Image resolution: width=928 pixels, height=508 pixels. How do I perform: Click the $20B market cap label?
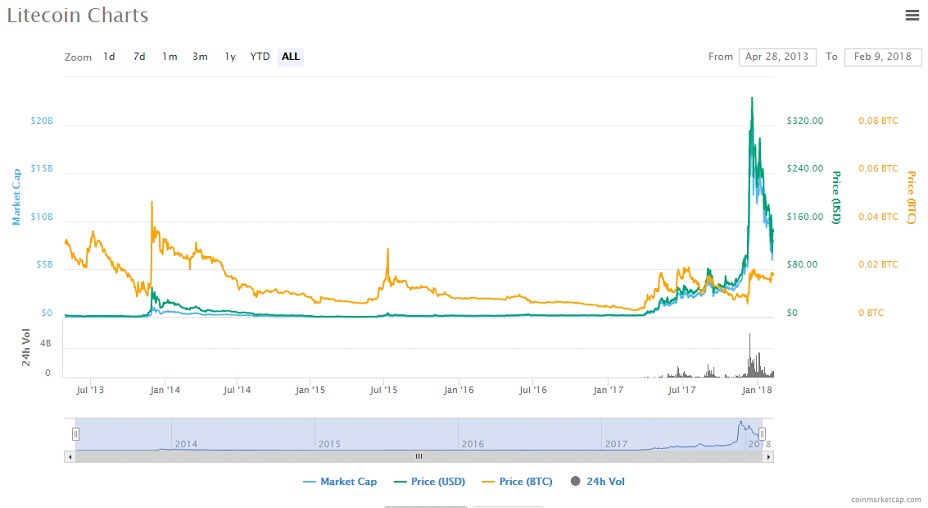(41, 121)
